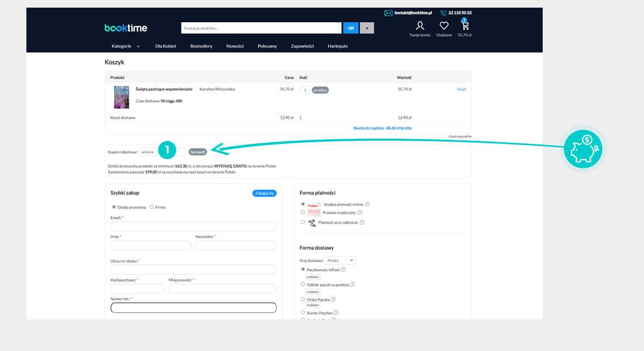The height and width of the screenshot is (351, 644).
Task: Click wybierz under Paczkomaty InPost
Action: pyautogui.click(x=313, y=277)
